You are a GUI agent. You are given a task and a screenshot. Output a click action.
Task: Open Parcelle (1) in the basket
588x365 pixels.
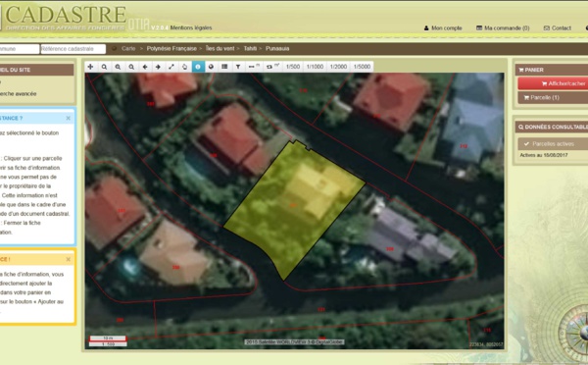pos(553,98)
